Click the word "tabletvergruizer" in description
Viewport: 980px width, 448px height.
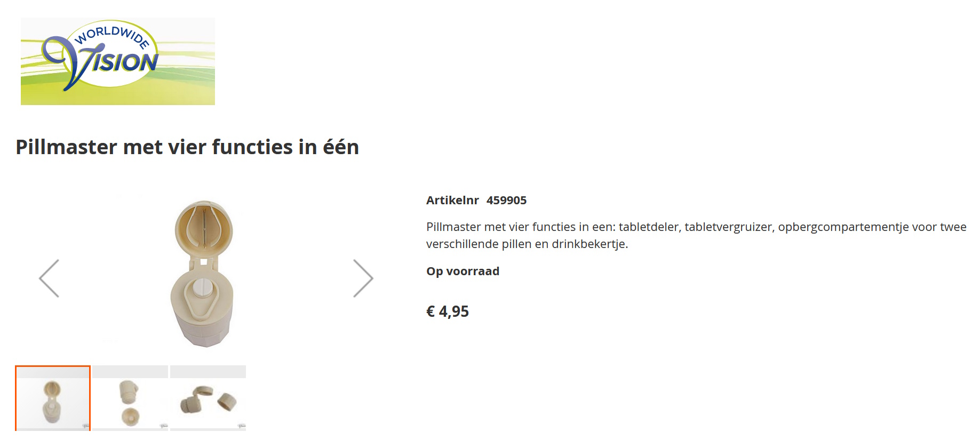coord(728,227)
